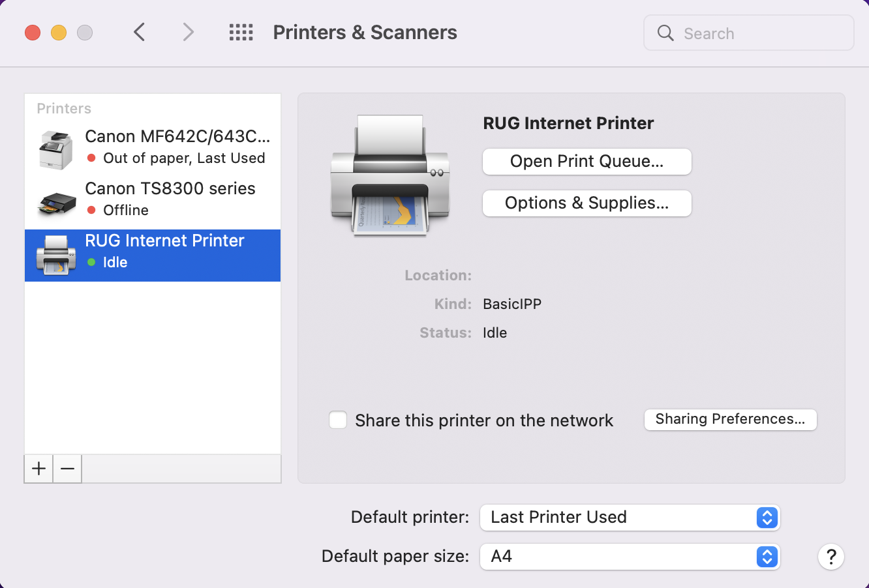
Task: Open Sharing Preferences
Action: pos(730,419)
